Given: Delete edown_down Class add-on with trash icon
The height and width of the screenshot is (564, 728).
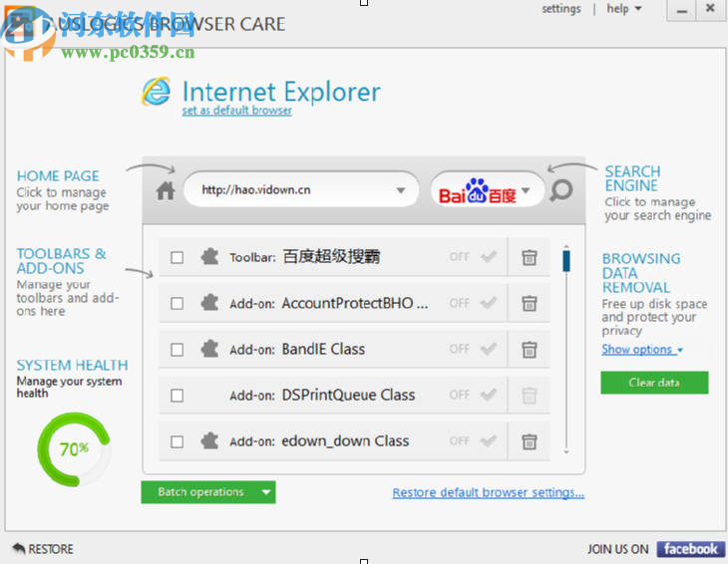Looking at the screenshot, I should (x=530, y=441).
